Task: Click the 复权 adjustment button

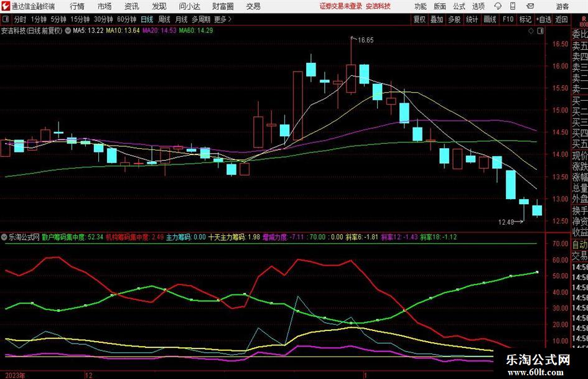Action: 419,19
